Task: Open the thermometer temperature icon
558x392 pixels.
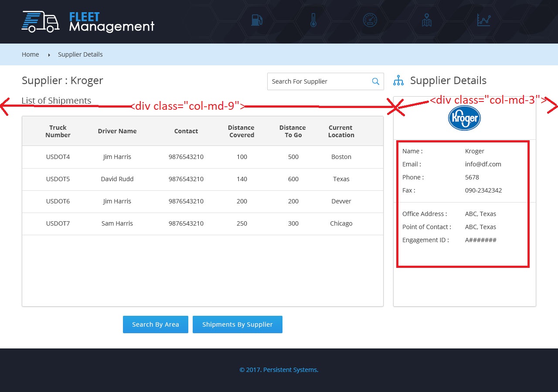Action: pos(313,20)
